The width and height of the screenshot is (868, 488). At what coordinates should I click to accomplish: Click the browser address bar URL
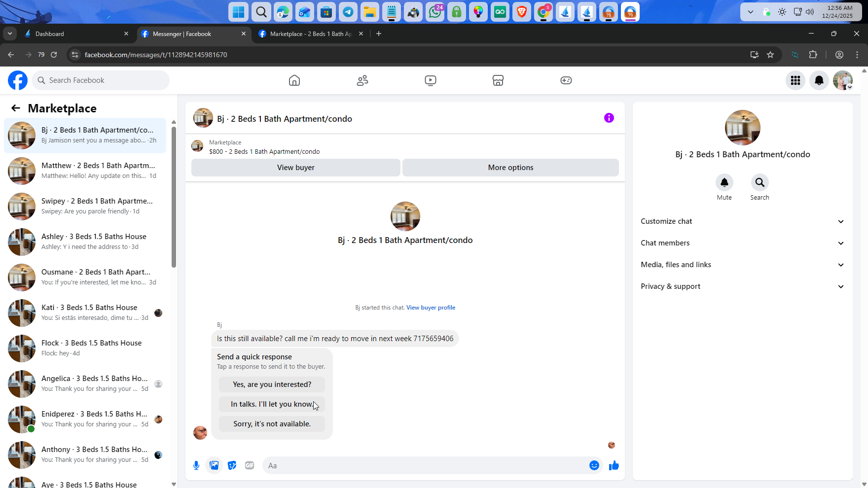(156, 55)
